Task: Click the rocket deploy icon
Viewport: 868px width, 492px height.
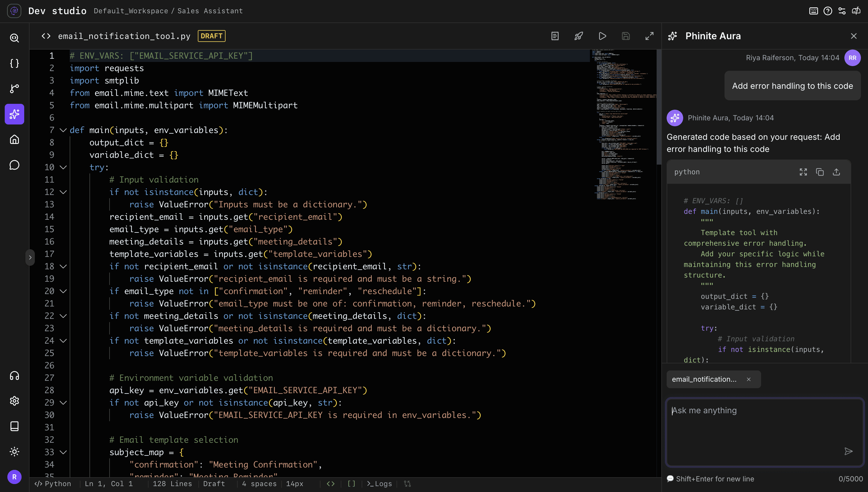Action: click(x=579, y=36)
